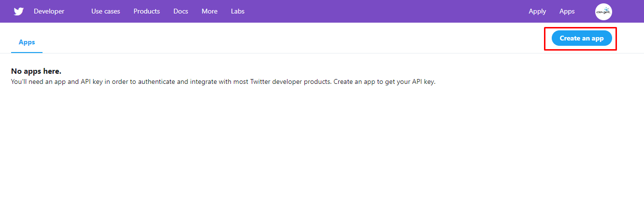Open the Products menu
The height and width of the screenshot is (200, 644).
click(x=147, y=11)
